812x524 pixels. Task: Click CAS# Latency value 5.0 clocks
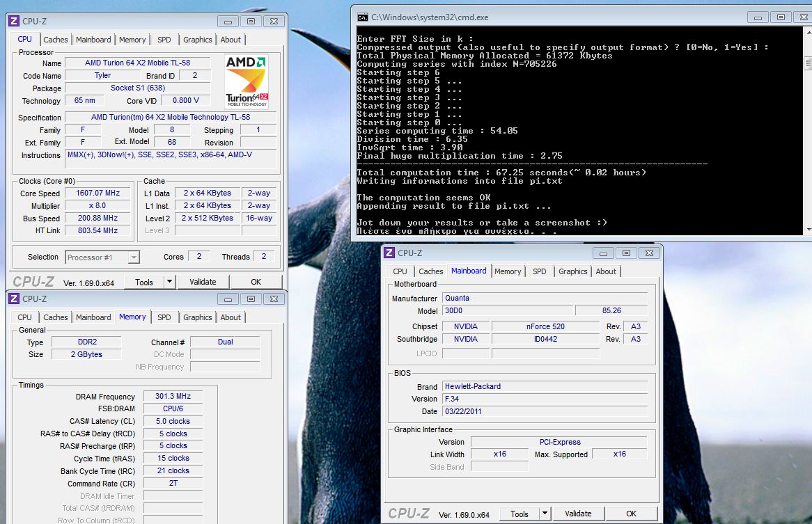click(x=173, y=421)
